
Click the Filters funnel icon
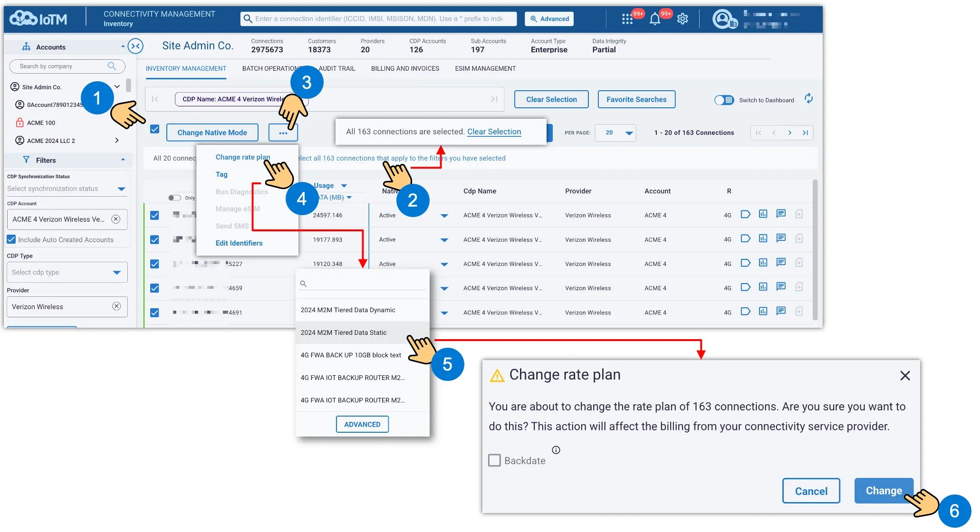[x=26, y=160]
